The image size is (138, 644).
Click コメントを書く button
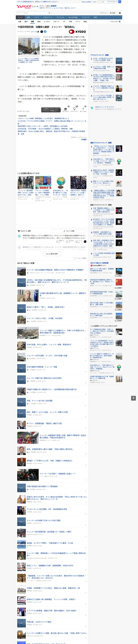(x=69, y=231)
